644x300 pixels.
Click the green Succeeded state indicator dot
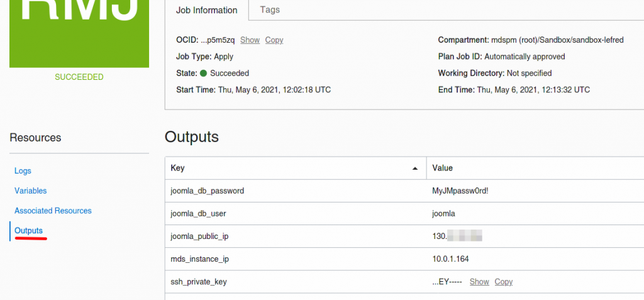(203, 74)
